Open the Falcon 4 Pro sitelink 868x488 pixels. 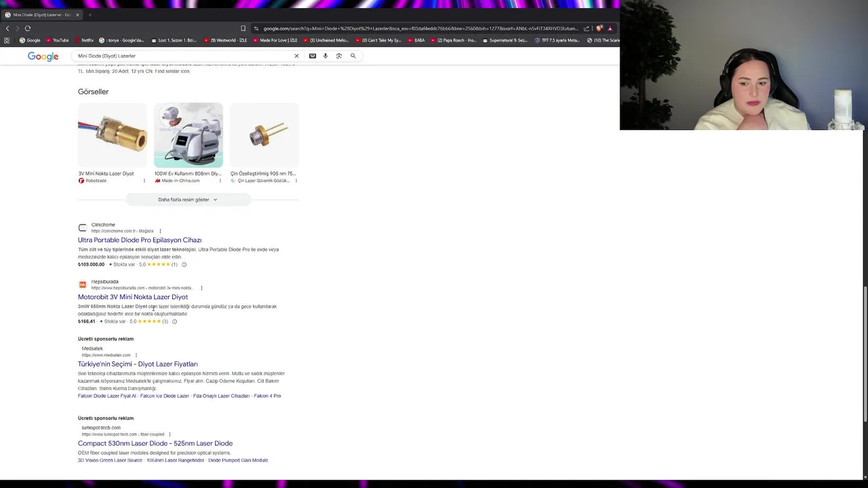(x=267, y=396)
